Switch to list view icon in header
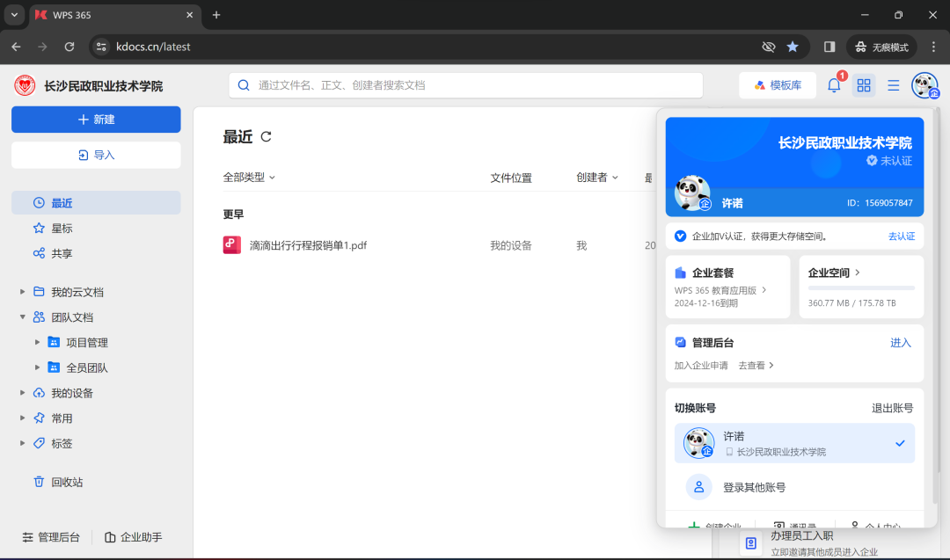The height and width of the screenshot is (560, 950). pyautogui.click(x=893, y=85)
